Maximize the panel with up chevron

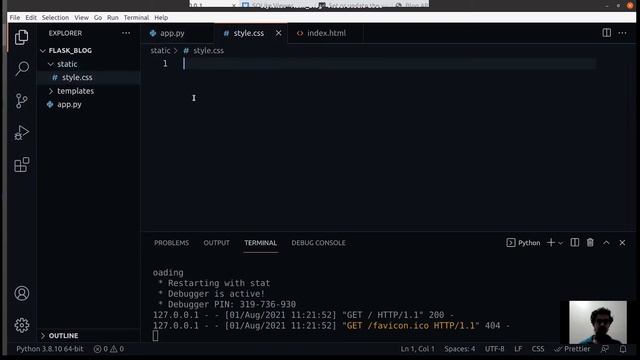click(606, 242)
